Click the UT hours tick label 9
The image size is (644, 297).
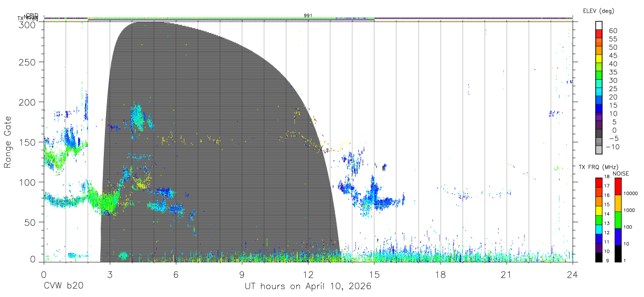click(242, 274)
